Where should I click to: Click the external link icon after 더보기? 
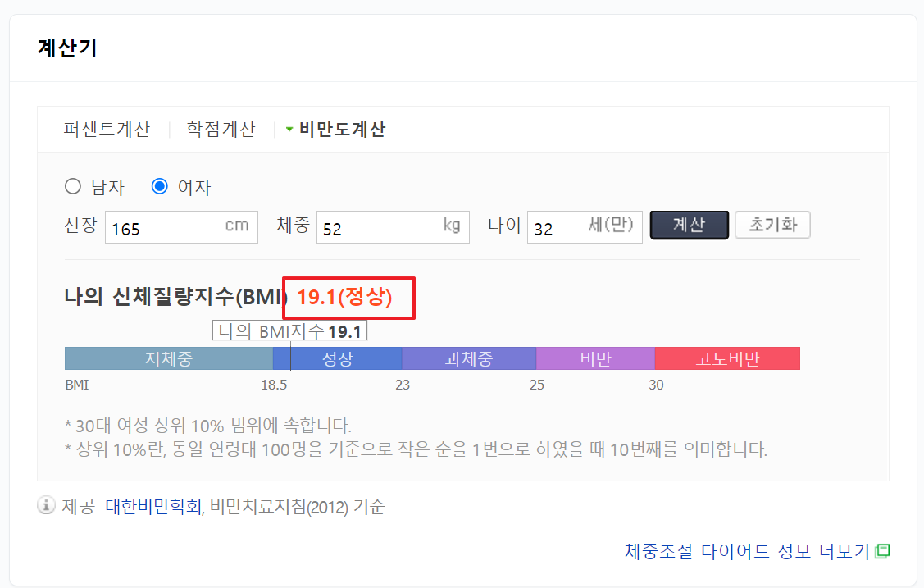pyautogui.click(x=884, y=550)
